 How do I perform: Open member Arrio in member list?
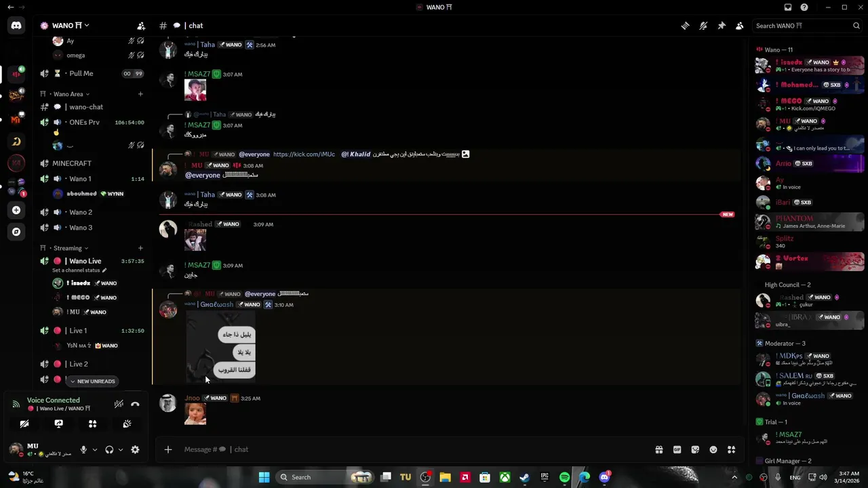click(x=810, y=163)
